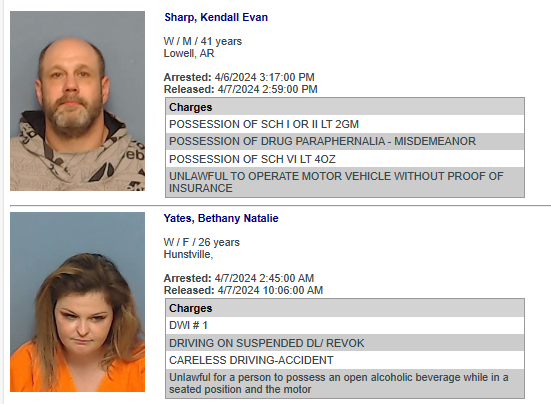Select the CARELESS DRIVING-ACCIDENT charge row
The image size is (551, 404).
[345, 360]
